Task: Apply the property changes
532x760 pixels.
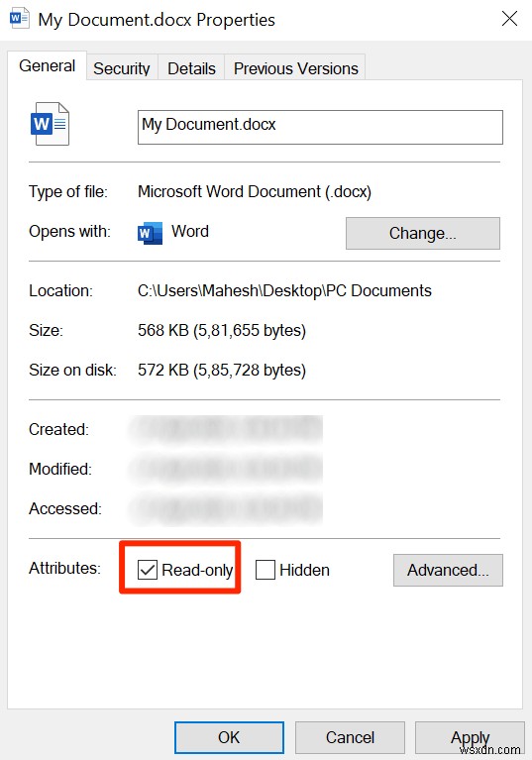Action: [470, 737]
